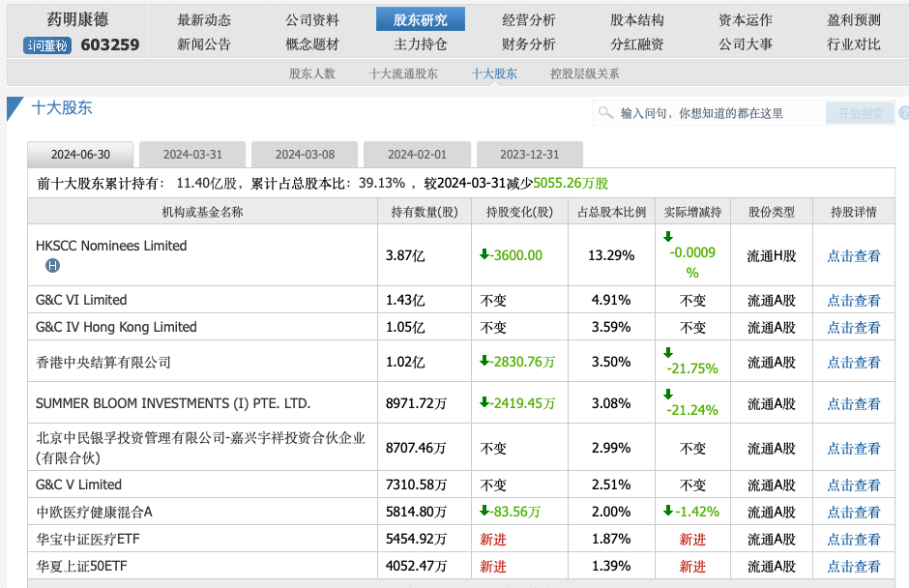Select the 2024-03-31 report date tab
The height and width of the screenshot is (588, 909).
coord(192,155)
